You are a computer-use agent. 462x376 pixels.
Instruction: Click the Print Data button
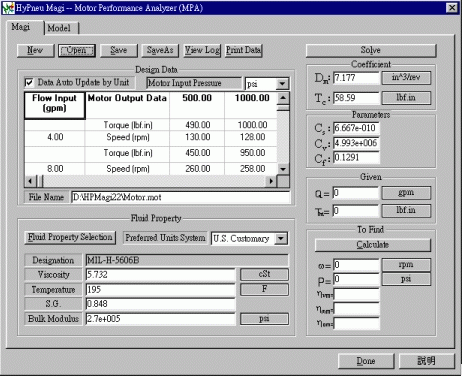pyautogui.click(x=244, y=50)
